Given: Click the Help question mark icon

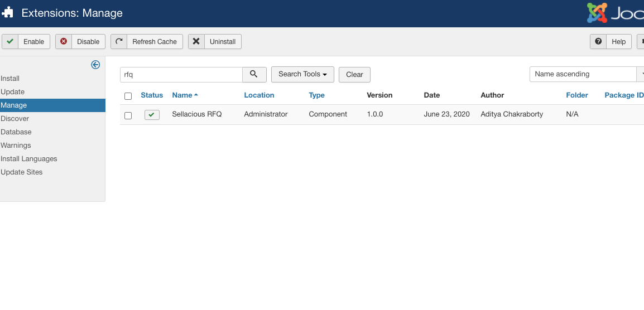Looking at the screenshot, I should point(598,41).
